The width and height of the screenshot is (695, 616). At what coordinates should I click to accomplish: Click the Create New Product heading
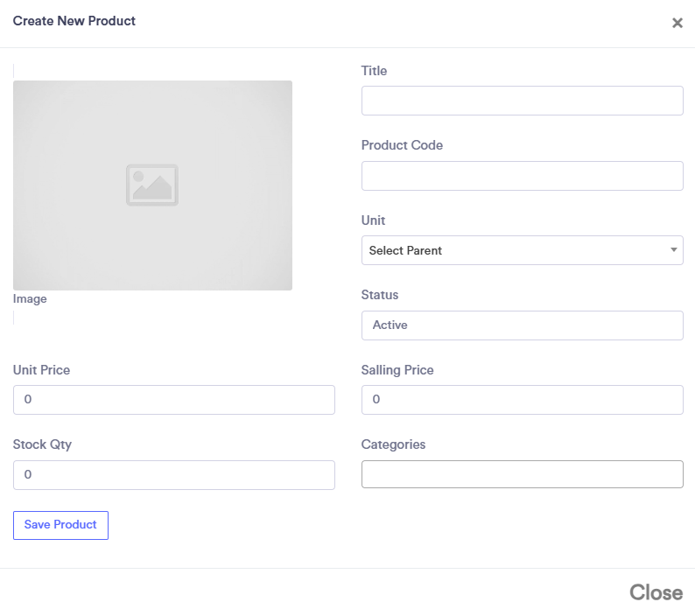click(x=74, y=21)
